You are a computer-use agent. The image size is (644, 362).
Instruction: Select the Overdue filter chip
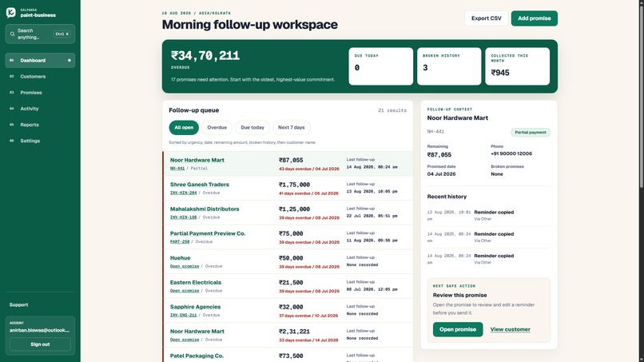(x=217, y=127)
